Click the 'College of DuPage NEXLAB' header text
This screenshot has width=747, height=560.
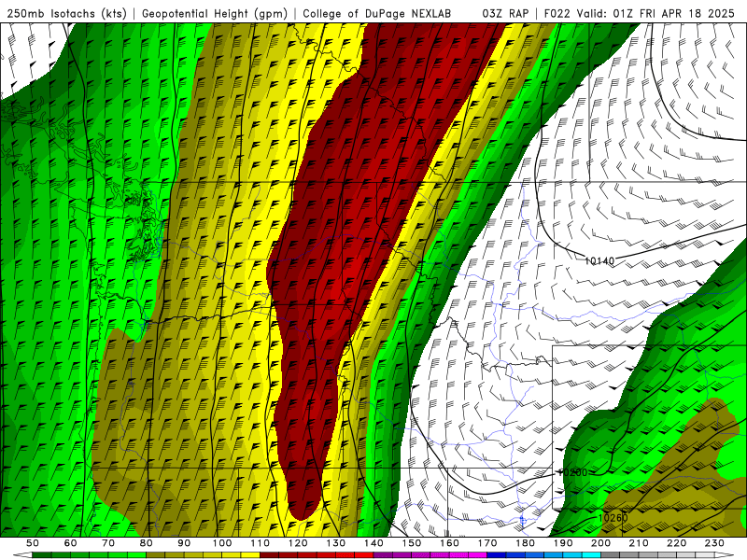[x=376, y=13]
